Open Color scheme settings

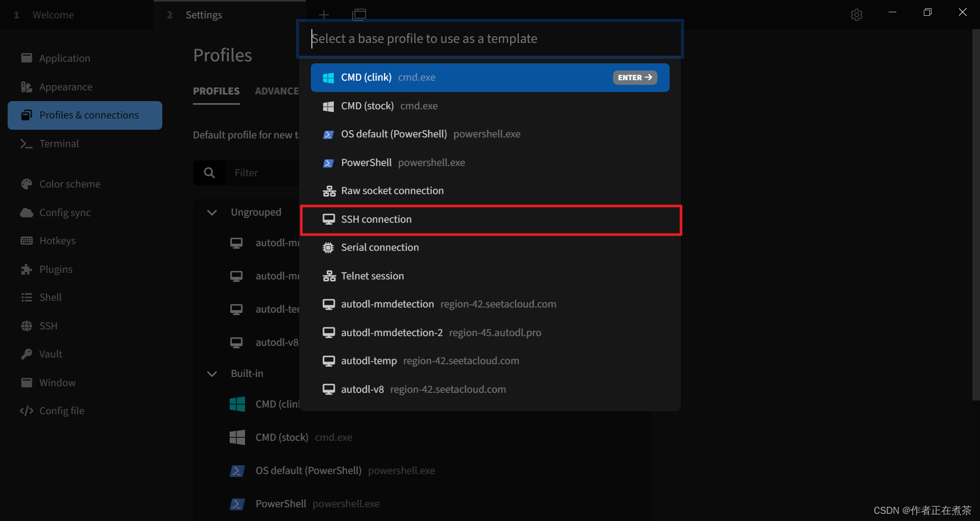pyautogui.click(x=85, y=184)
